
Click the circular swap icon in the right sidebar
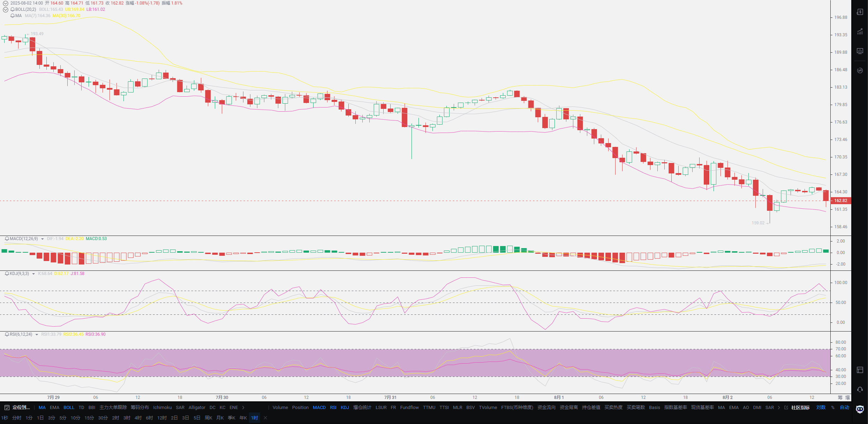click(860, 70)
